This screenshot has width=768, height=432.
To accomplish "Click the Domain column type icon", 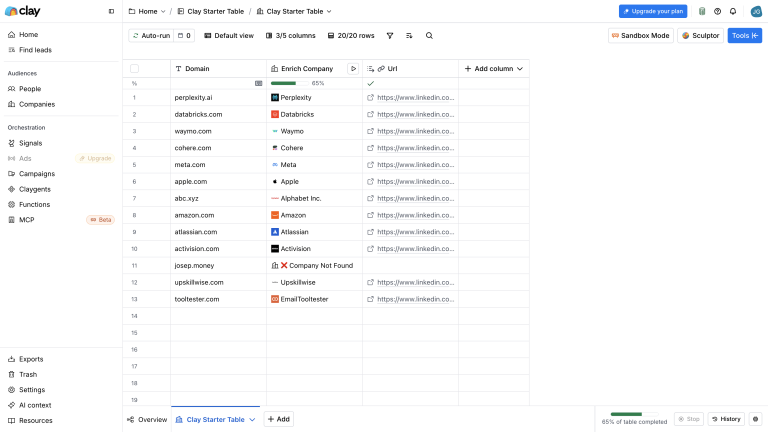I will pyautogui.click(x=178, y=69).
